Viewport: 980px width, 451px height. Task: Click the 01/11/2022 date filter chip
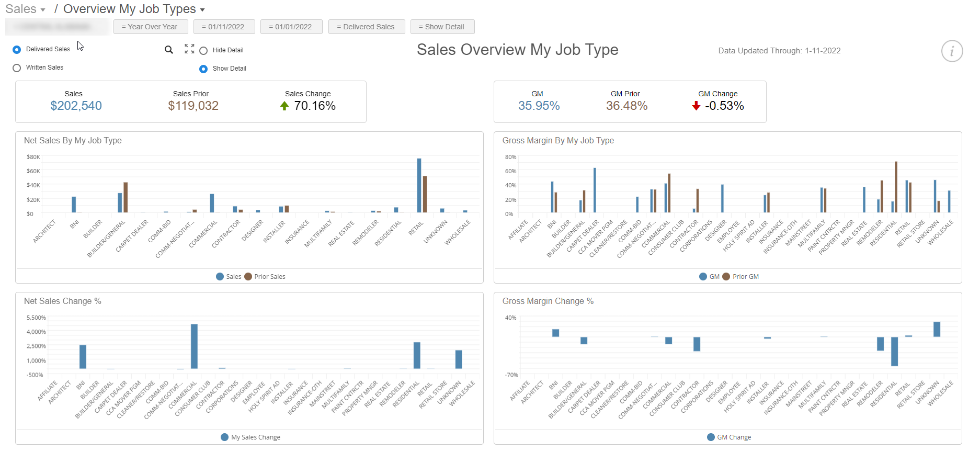[223, 27]
